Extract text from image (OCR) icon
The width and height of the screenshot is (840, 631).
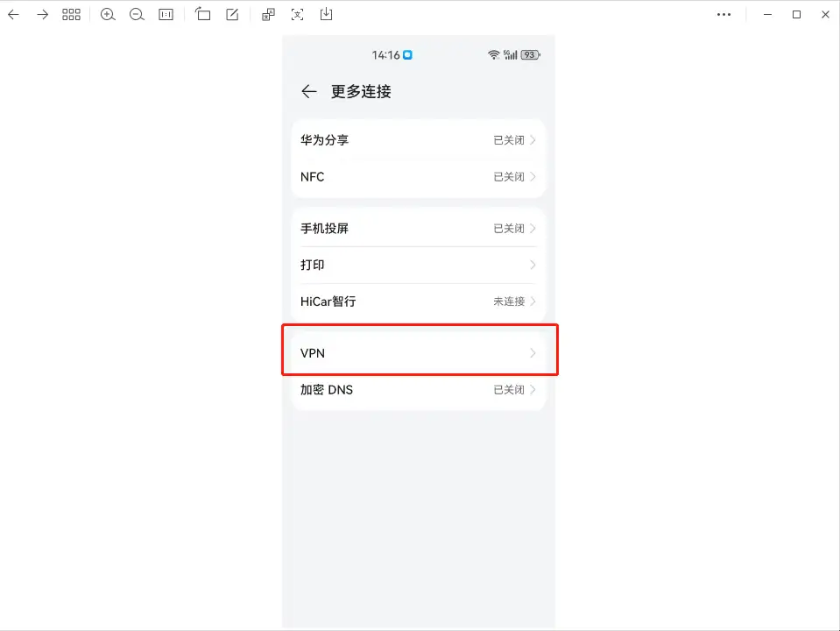point(297,15)
